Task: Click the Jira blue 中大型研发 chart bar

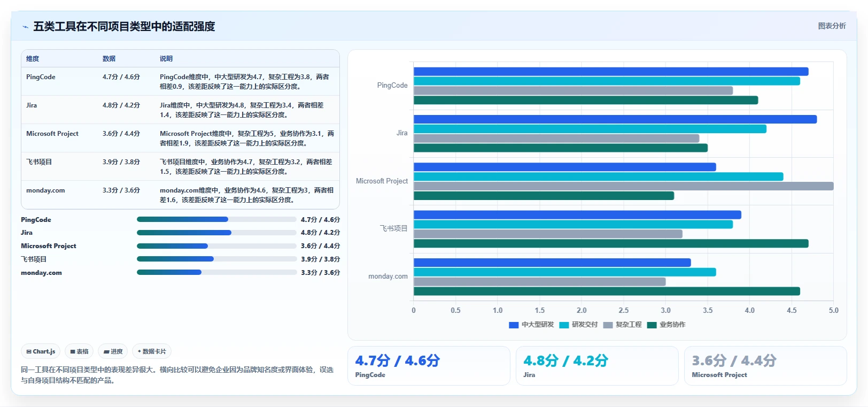Action: pyautogui.click(x=615, y=119)
